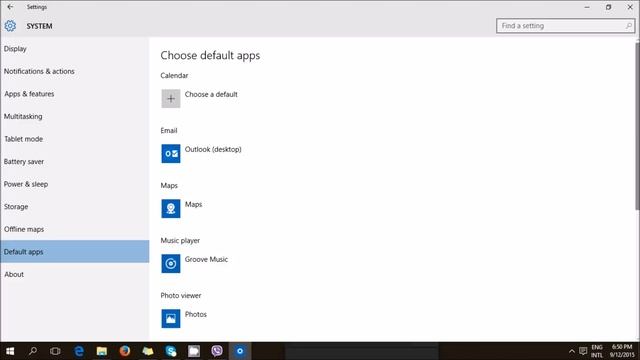Click the Settings gear icon beside SYSTEM
Viewport: 640px width, 360px height.
point(10,26)
